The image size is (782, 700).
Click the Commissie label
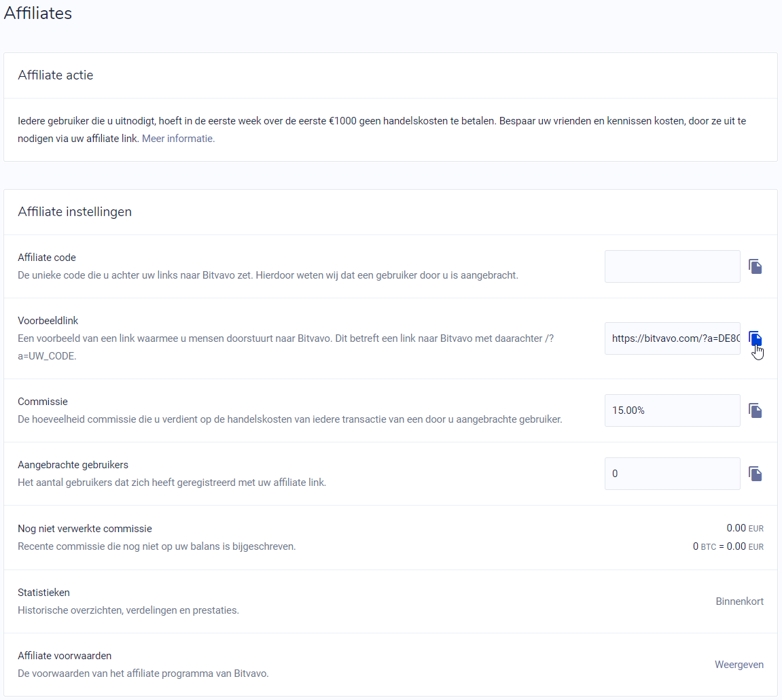pos(42,402)
